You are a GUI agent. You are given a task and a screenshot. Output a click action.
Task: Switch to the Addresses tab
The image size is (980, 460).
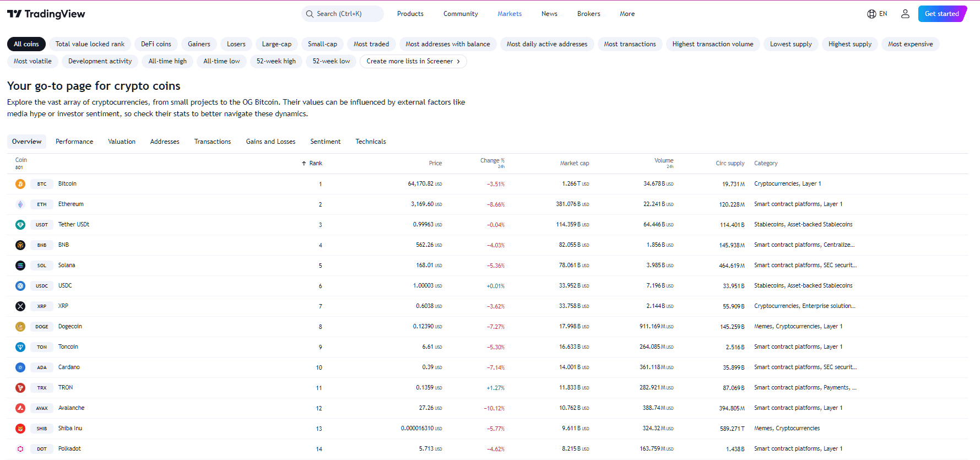click(x=165, y=142)
